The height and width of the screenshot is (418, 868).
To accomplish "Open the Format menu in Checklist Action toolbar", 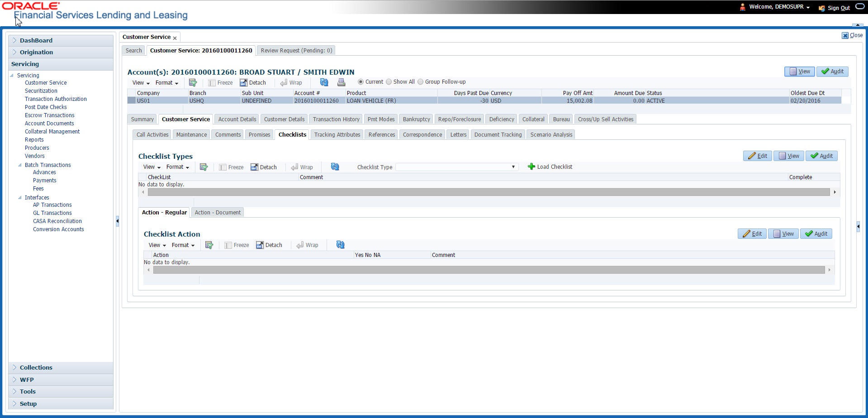I will pyautogui.click(x=183, y=245).
